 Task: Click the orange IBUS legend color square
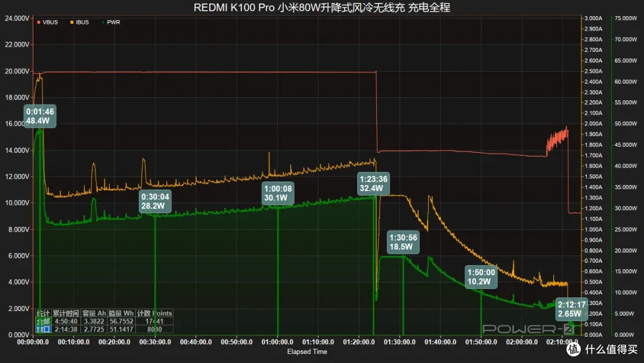(72, 22)
